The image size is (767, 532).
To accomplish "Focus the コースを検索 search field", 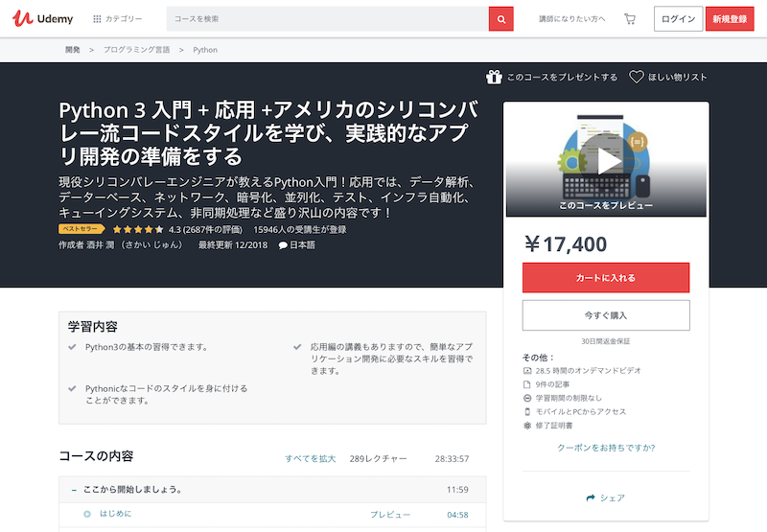I will pyautogui.click(x=327, y=18).
